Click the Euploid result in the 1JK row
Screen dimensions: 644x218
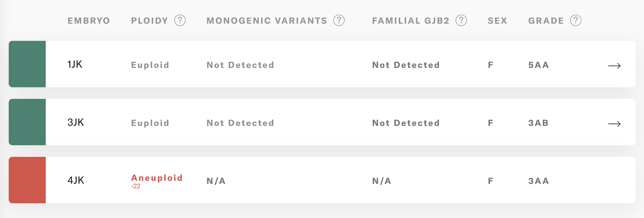150,65
